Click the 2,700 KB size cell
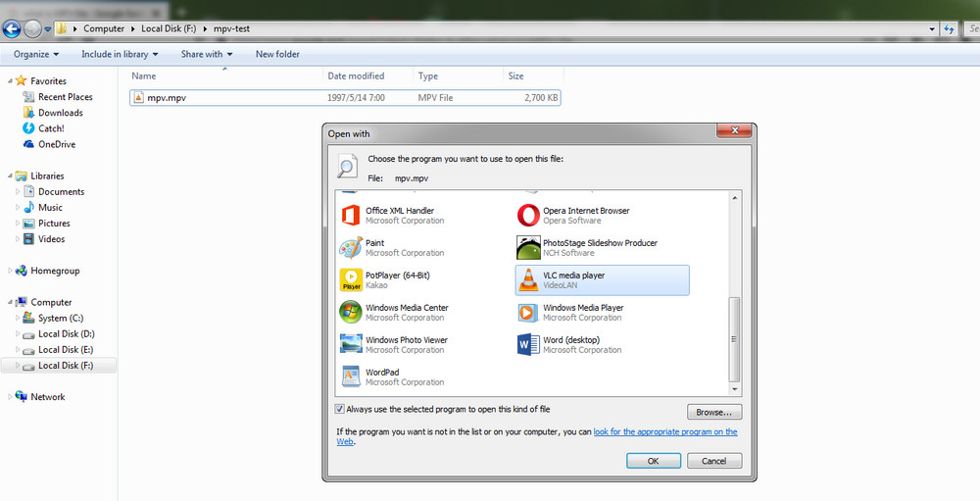Screen dimensions: 980x501 (541, 98)
